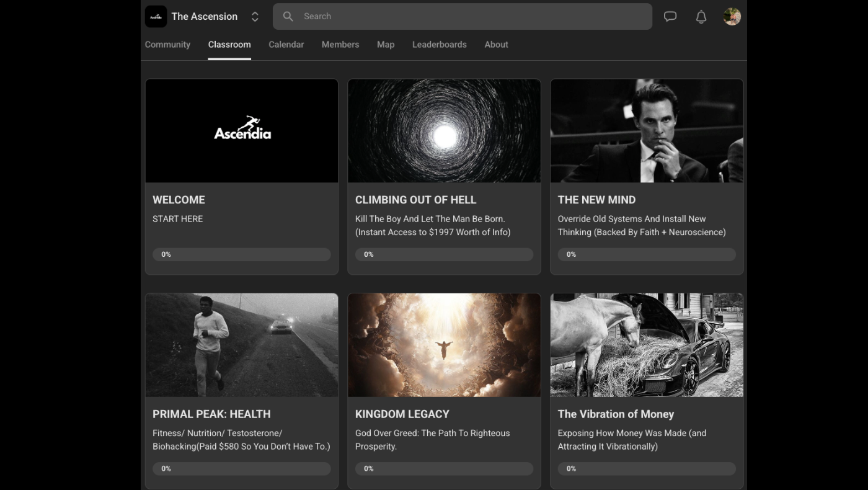Click the notifications bell icon
The width and height of the screenshot is (868, 490).
(x=701, y=17)
